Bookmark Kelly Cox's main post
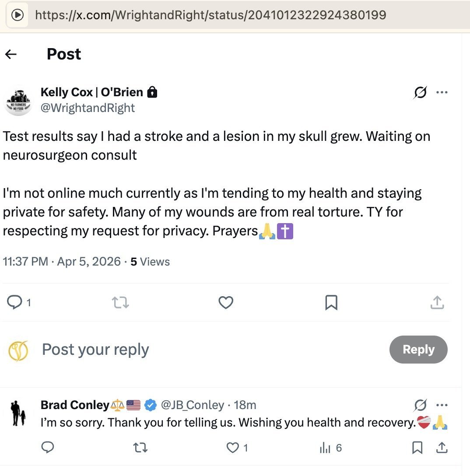The height and width of the screenshot is (476, 470). [x=331, y=302]
